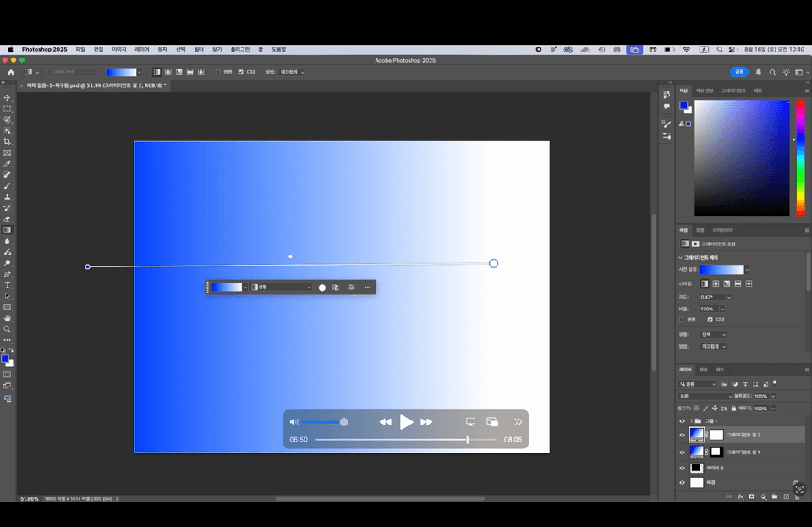Choose radial gradient style in options bar
Screen dimensions: 812x527
click(x=167, y=72)
